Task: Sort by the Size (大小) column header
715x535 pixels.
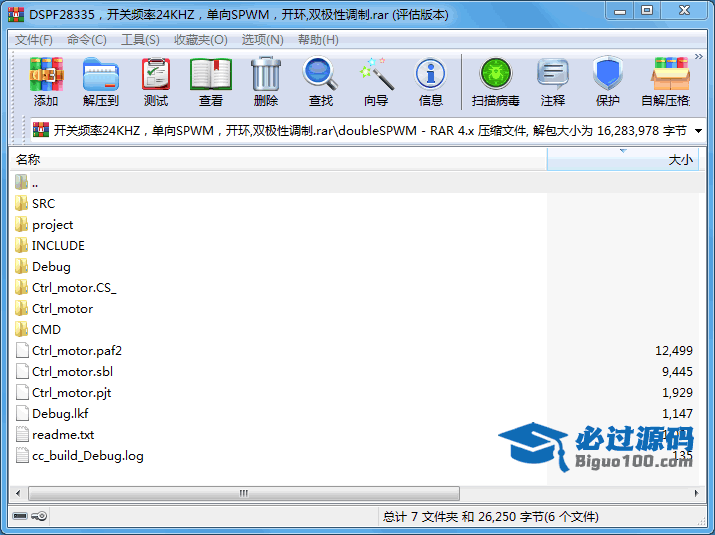Action: [x=623, y=160]
